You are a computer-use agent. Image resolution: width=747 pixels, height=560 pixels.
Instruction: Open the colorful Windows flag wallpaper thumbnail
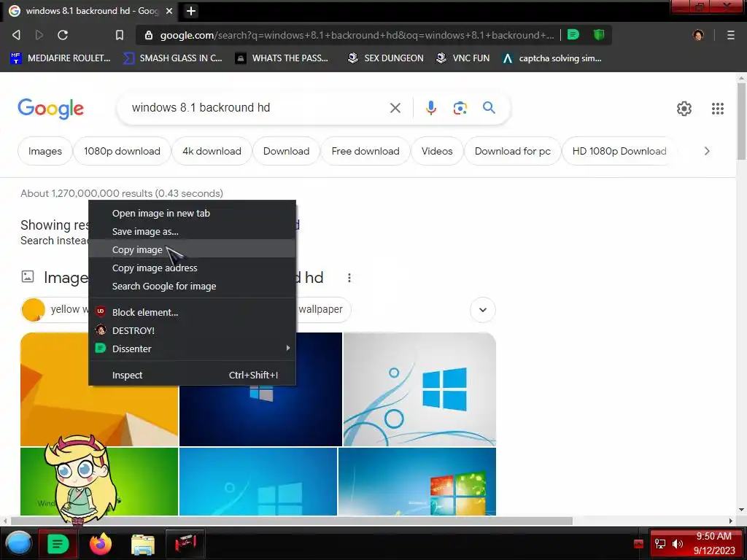coord(417,481)
